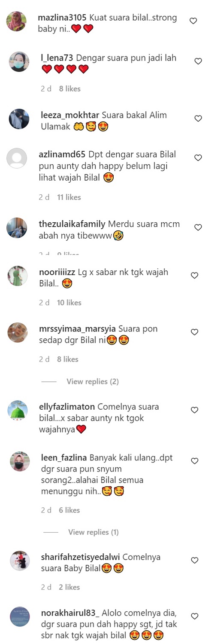Open thezulaikafamily's profile via the username
The width and height of the screenshot is (205, 644).
(x=72, y=224)
